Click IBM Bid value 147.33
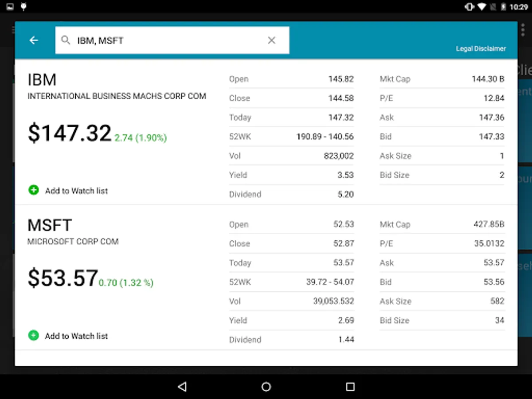 pos(492,137)
